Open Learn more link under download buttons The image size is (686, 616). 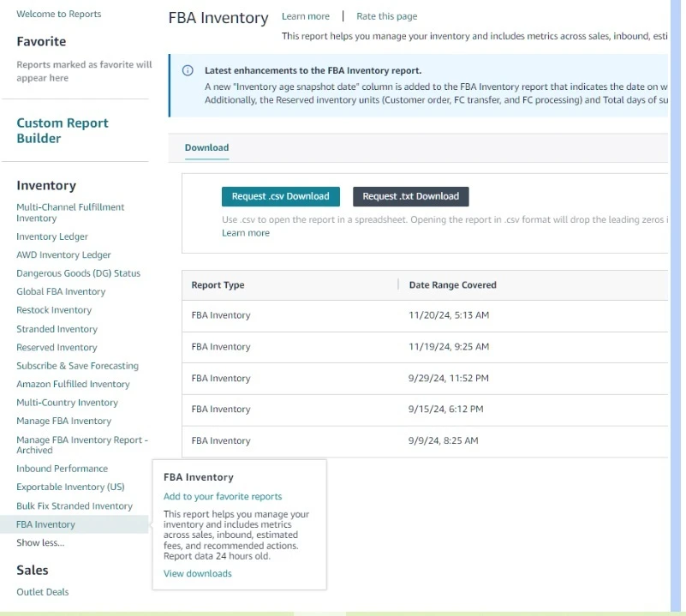click(x=246, y=233)
